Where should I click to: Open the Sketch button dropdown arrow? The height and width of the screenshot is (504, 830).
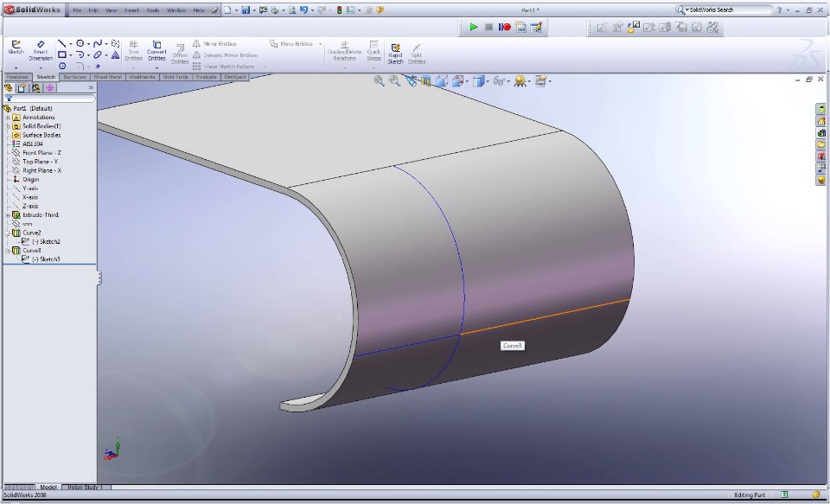(x=16, y=67)
